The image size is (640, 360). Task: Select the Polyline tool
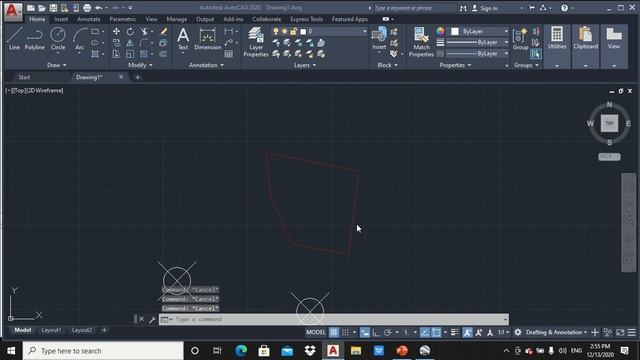(x=34, y=39)
